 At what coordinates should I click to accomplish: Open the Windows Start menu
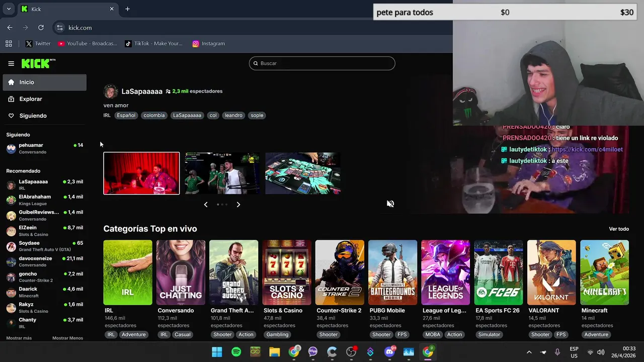tap(217, 352)
